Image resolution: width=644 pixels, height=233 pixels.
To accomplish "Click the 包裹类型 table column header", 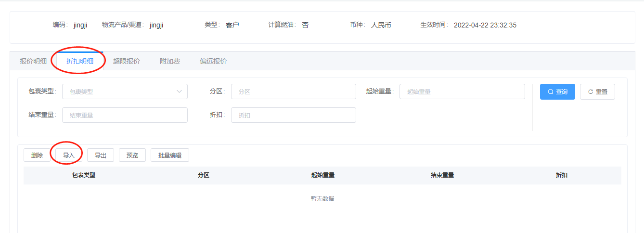I will [x=84, y=175].
